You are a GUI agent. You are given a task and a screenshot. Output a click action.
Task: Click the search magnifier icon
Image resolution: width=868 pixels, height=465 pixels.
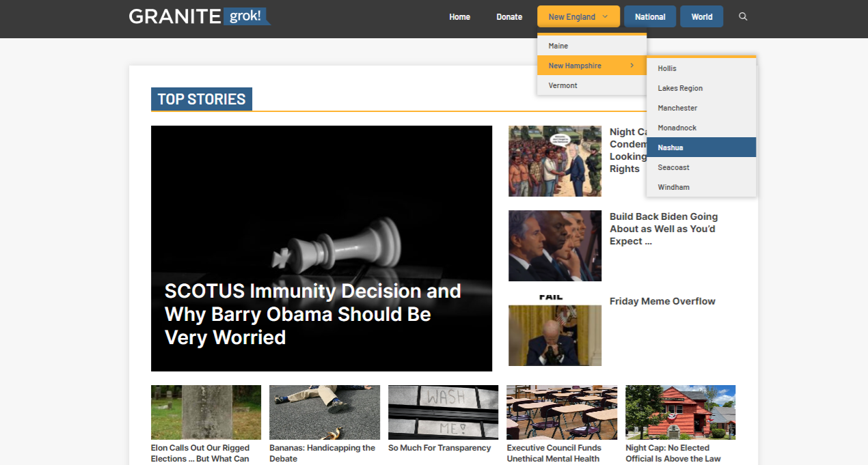coord(743,17)
